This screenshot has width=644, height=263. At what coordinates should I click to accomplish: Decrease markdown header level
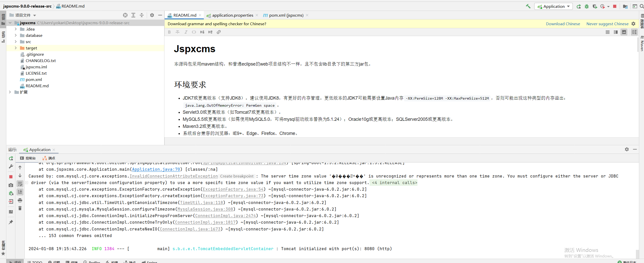202,32
